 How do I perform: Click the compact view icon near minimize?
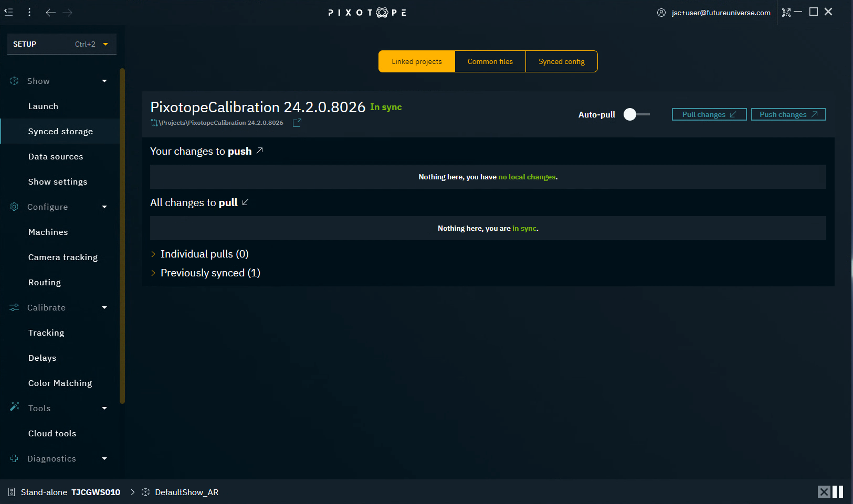point(786,13)
